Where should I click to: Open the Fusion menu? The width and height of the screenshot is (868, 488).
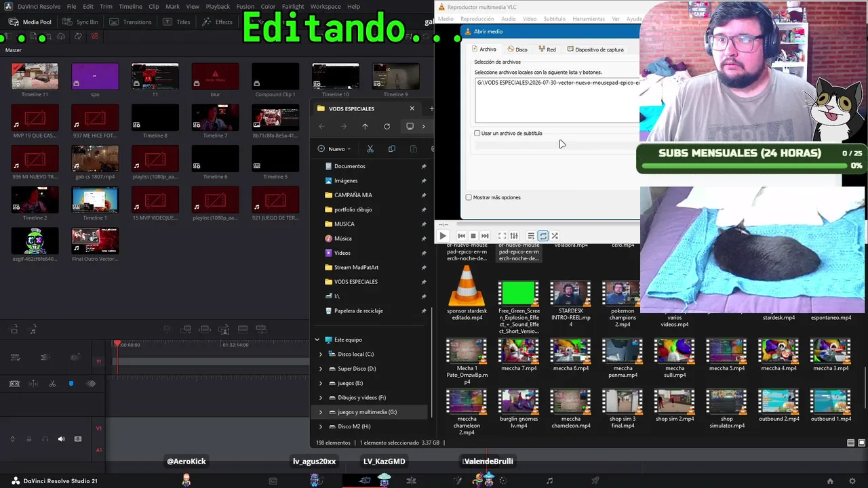point(245,7)
